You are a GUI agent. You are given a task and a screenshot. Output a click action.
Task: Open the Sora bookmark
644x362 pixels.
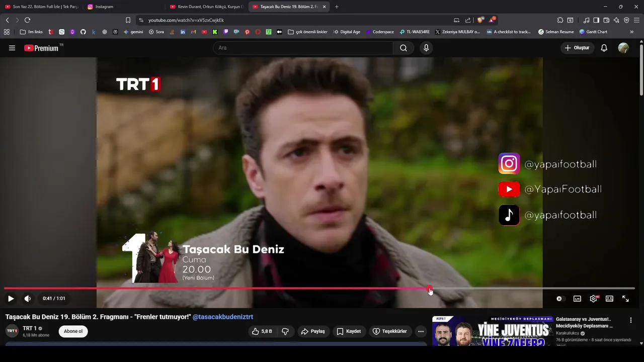pyautogui.click(x=156, y=32)
